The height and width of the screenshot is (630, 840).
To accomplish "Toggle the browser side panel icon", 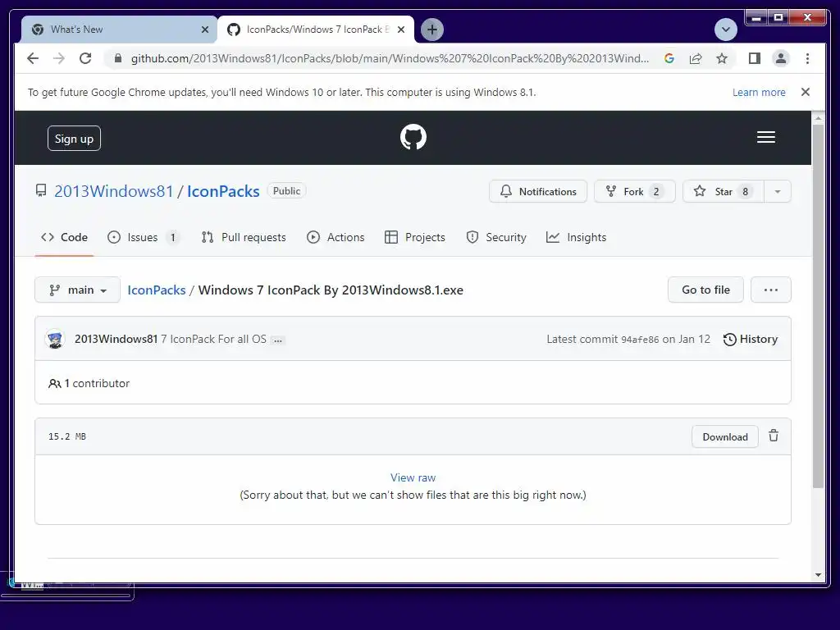I will (x=755, y=58).
